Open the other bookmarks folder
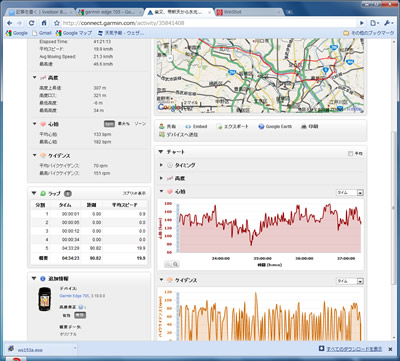 [369, 33]
